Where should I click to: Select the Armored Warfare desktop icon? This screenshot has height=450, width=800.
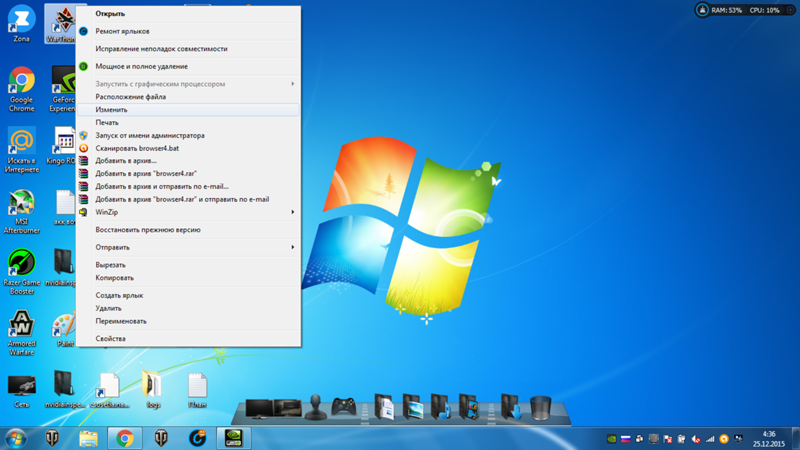point(21,333)
